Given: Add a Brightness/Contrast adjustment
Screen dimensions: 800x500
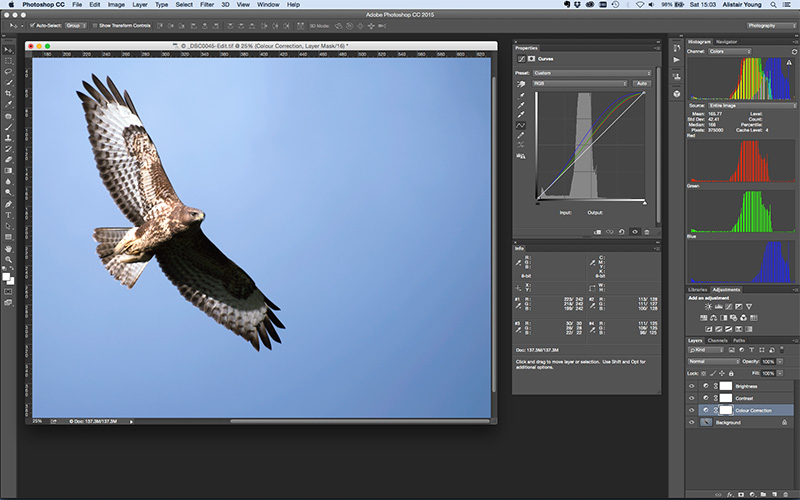Looking at the screenshot, I should (708, 307).
